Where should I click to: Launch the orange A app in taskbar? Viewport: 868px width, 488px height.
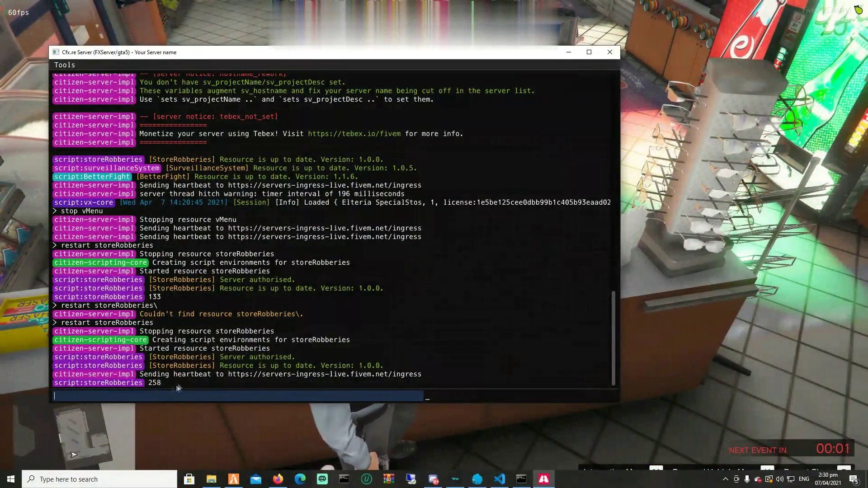[x=234, y=479]
